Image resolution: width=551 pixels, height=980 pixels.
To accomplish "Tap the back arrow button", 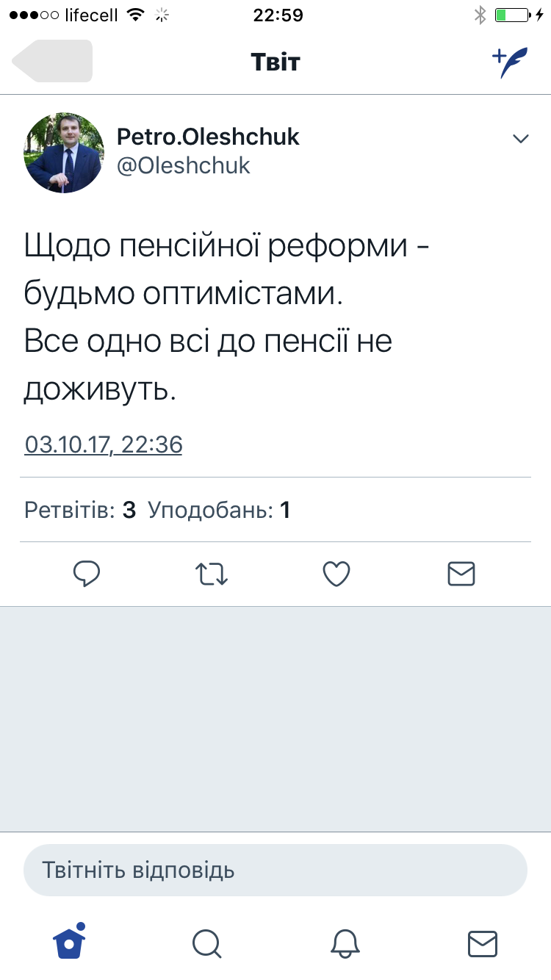I will [52, 61].
